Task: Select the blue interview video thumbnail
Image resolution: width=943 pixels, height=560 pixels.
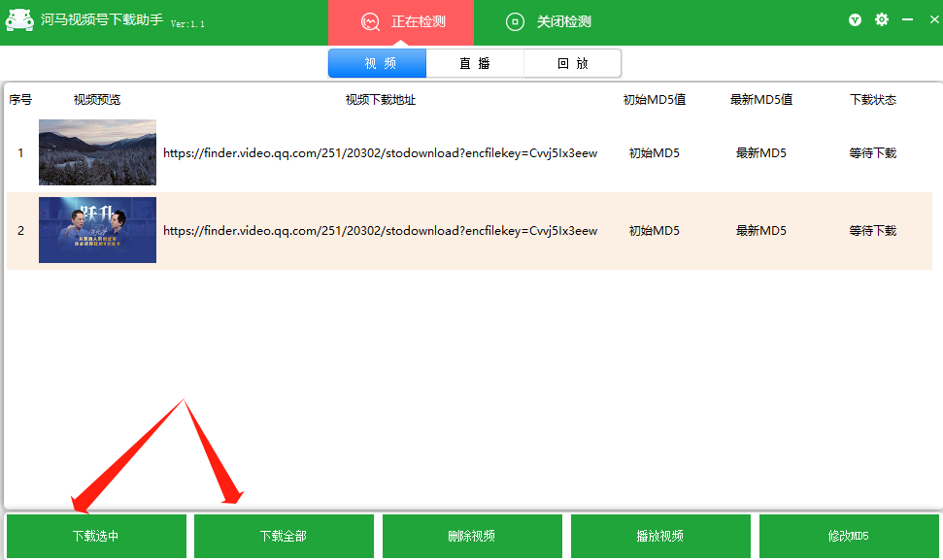Action: tap(97, 230)
